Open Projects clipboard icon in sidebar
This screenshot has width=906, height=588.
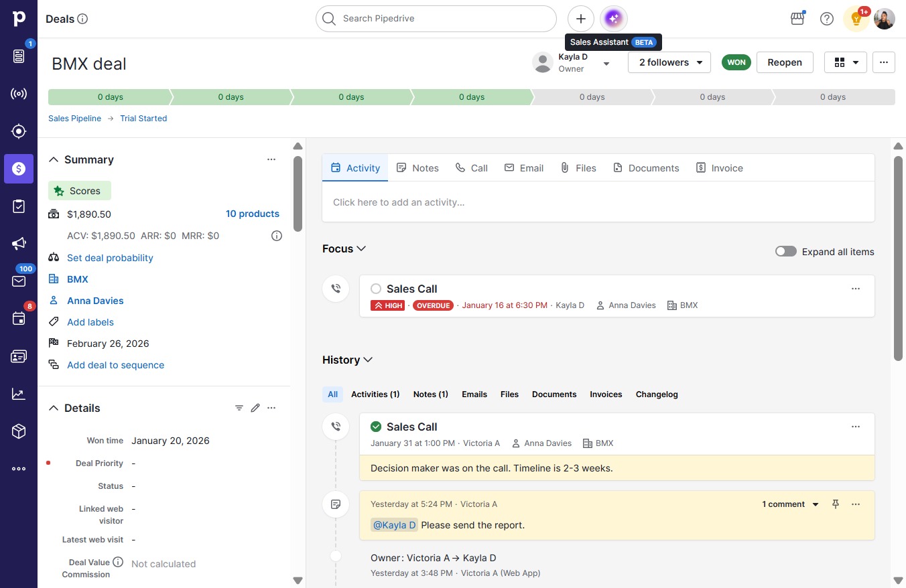19,206
